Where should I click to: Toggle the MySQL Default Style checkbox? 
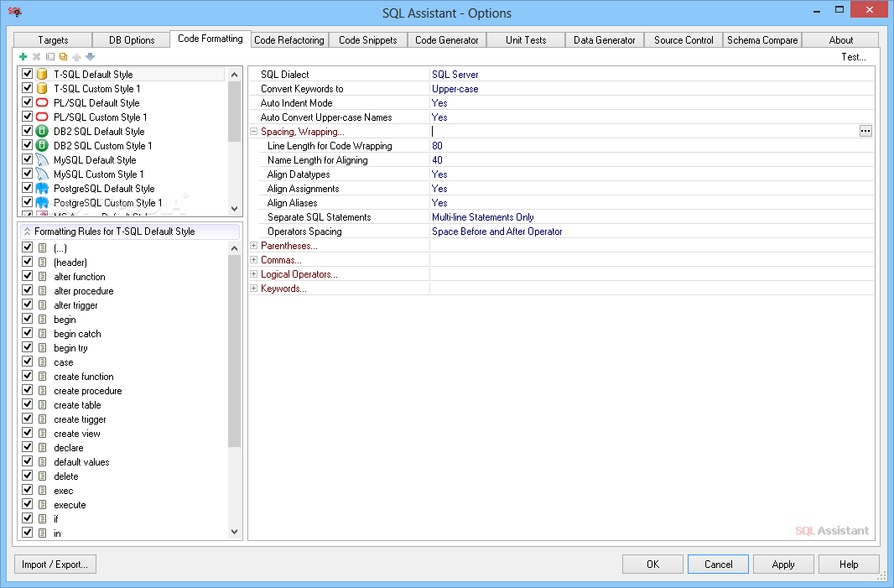point(27,159)
